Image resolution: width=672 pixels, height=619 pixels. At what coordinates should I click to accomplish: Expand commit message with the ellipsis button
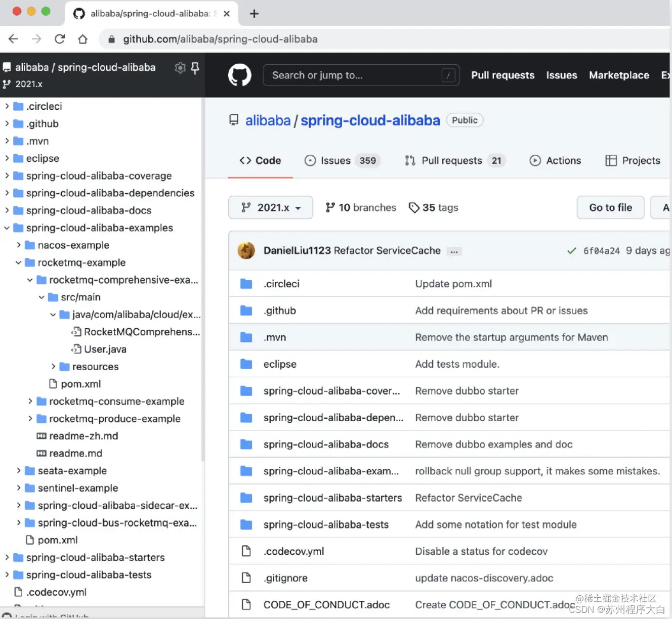coord(454,251)
